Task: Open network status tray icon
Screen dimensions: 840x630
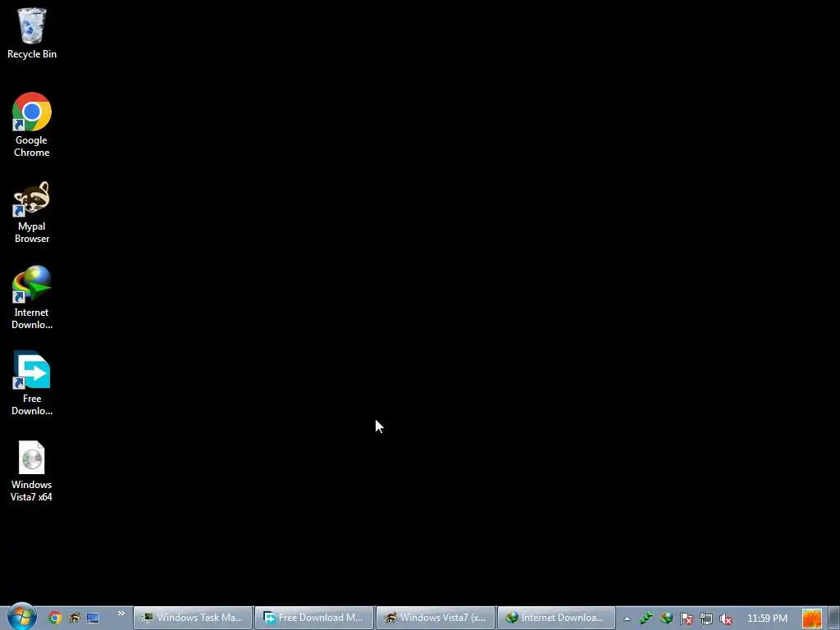Action: click(706, 619)
